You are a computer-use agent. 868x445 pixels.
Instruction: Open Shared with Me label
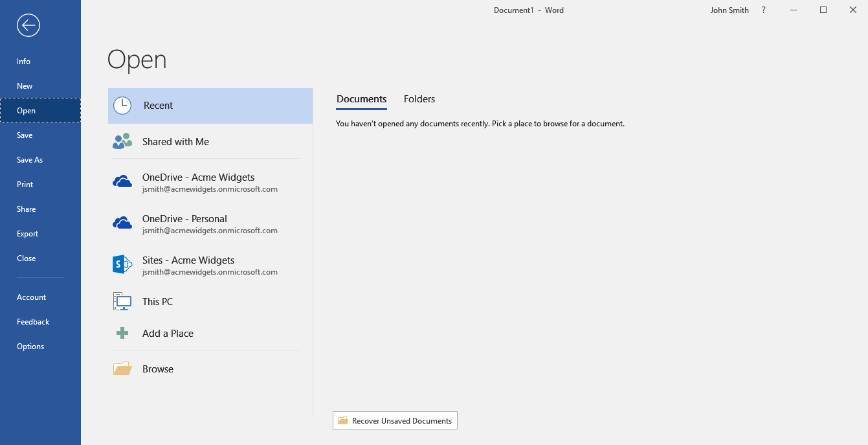coord(176,142)
